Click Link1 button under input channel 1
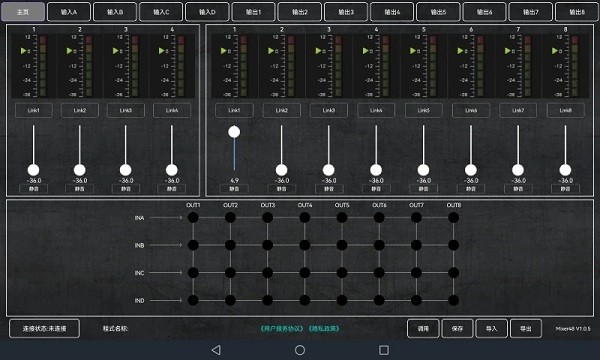The height and width of the screenshot is (360, 600). [34, 110]
